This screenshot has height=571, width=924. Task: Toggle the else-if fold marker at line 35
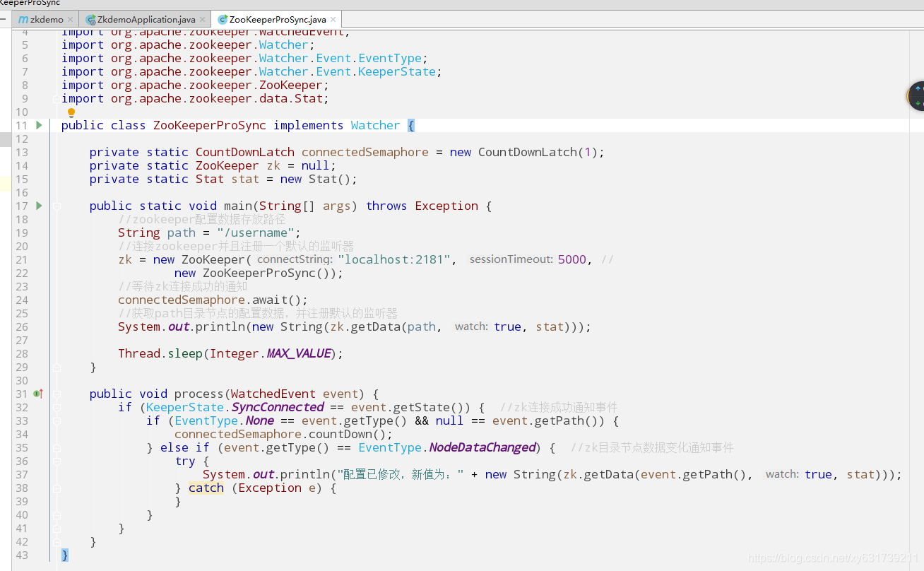[57, 448]
